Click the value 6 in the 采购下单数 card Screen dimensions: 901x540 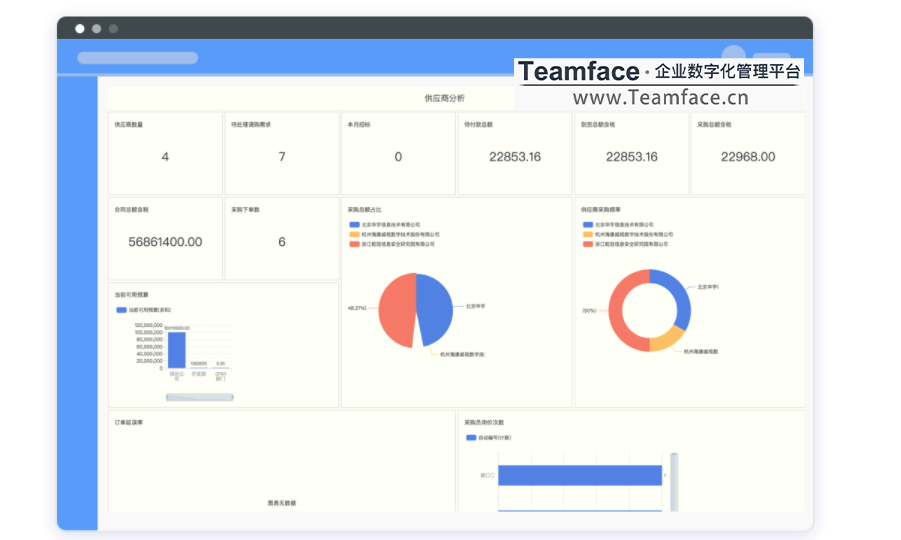(282, 242)
